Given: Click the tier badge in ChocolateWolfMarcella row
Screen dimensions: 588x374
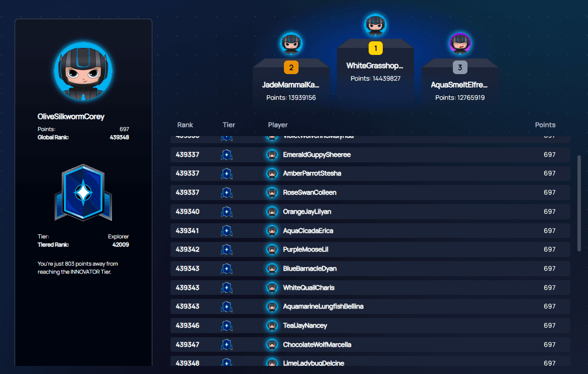Looking at the screenshot, I should pos(226,345).
